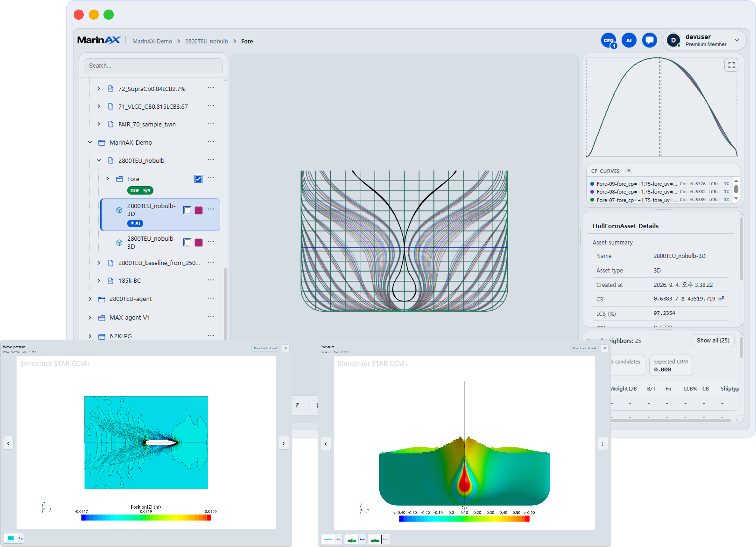Expand the 6.2KLPG folder

pos(90,336)
